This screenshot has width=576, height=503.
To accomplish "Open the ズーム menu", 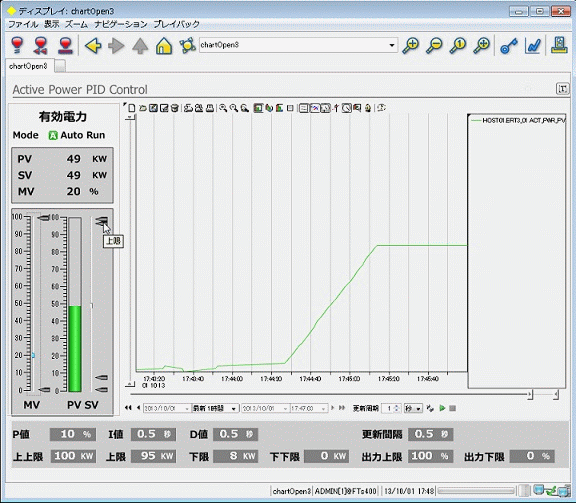I will tap(76, 24).
